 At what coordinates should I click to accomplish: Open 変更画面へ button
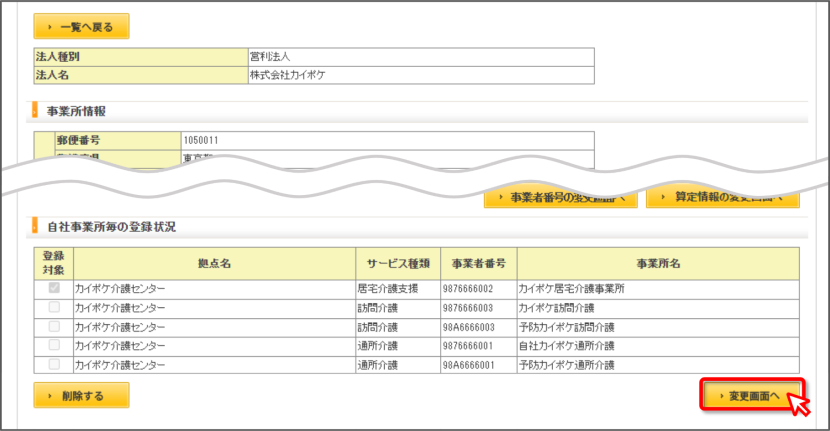752,396
